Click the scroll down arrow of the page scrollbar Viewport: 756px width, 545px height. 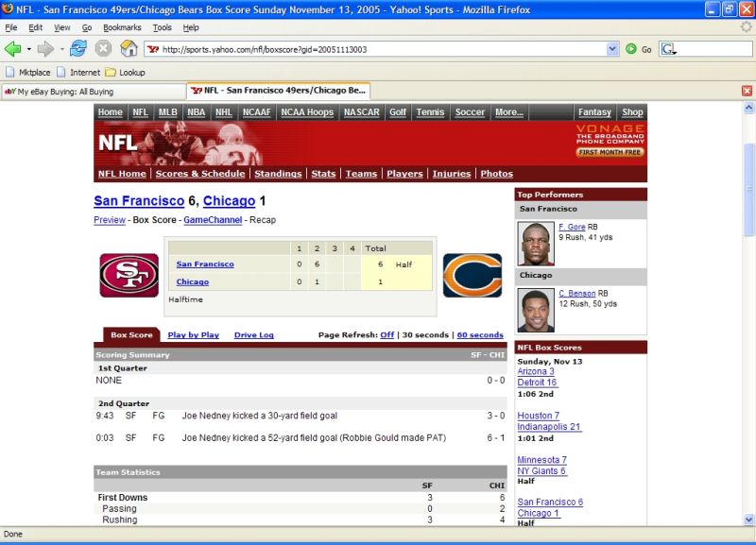(748, 519)
